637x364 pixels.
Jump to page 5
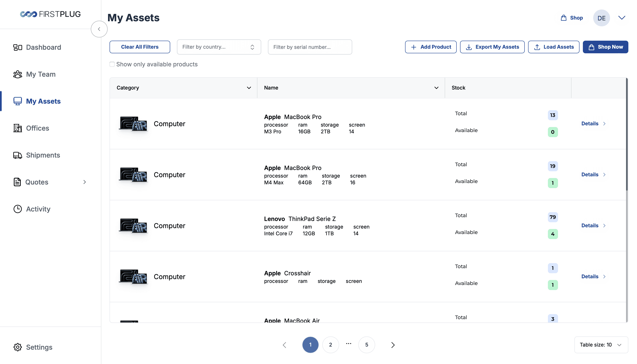point(367,345)
